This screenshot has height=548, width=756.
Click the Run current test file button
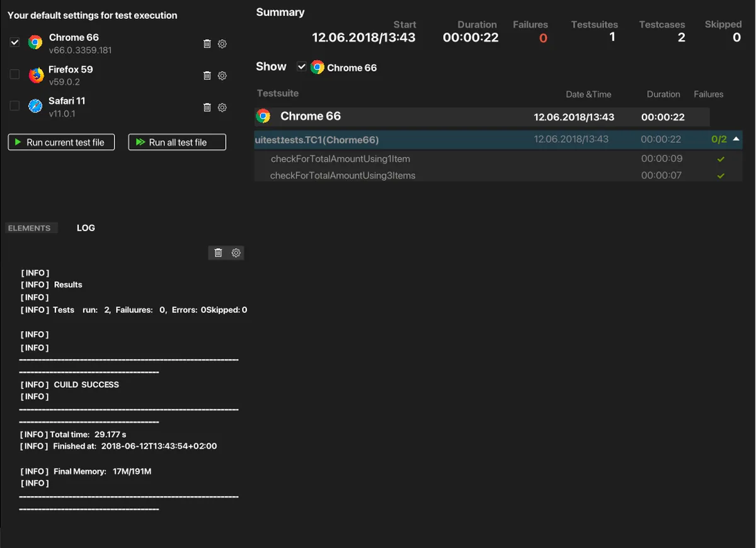(x=61, y=142)
